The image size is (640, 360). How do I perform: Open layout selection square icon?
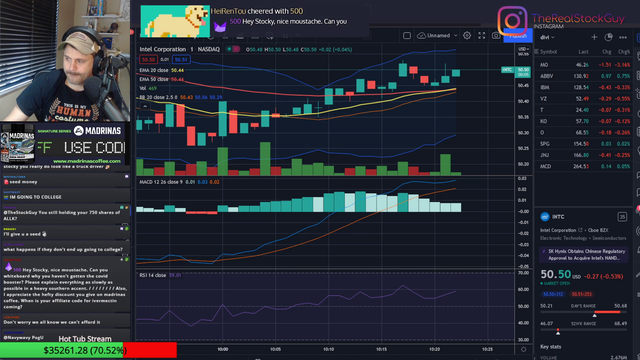(407, 36)
